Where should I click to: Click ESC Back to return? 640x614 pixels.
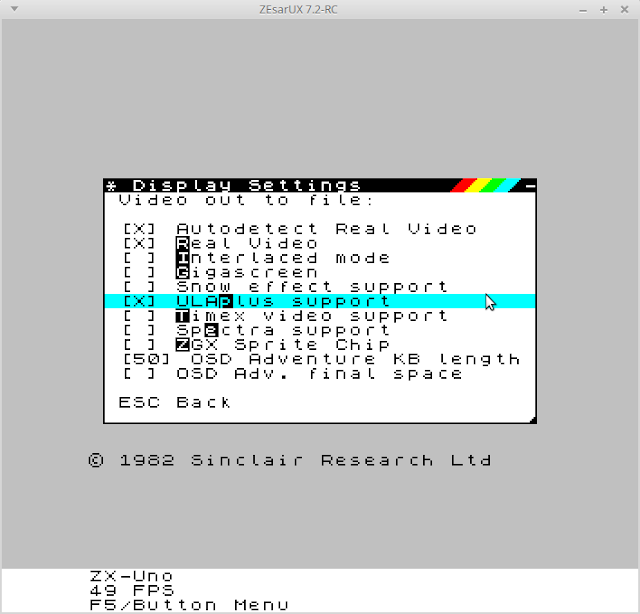(x=174, y=403)
